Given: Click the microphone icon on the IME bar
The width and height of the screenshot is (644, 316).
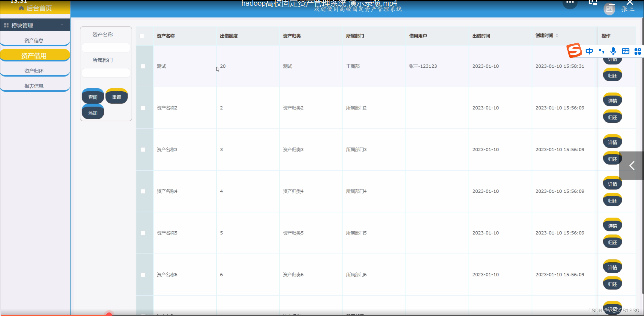Looking at the screenshot, I should coord(613,51).
